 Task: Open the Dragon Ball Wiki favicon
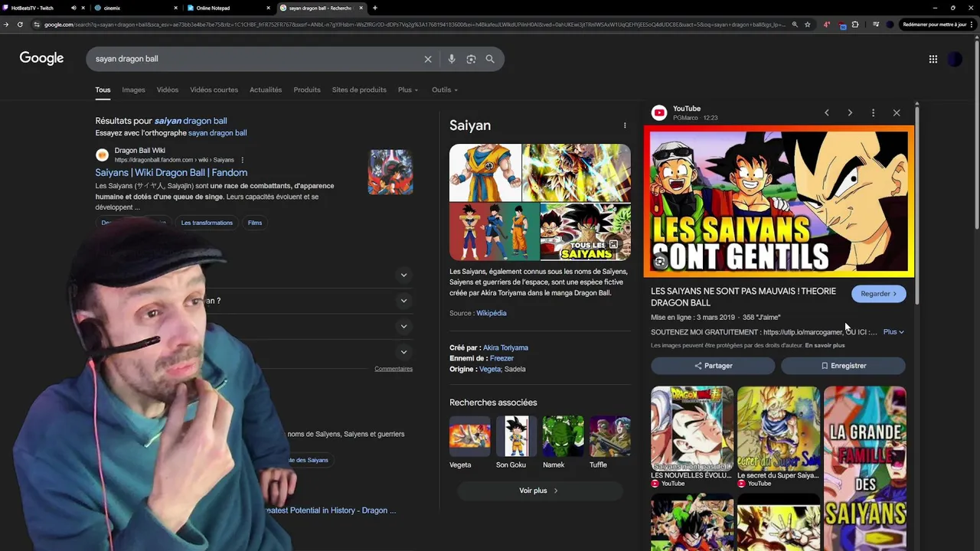(x=102, y=155)
